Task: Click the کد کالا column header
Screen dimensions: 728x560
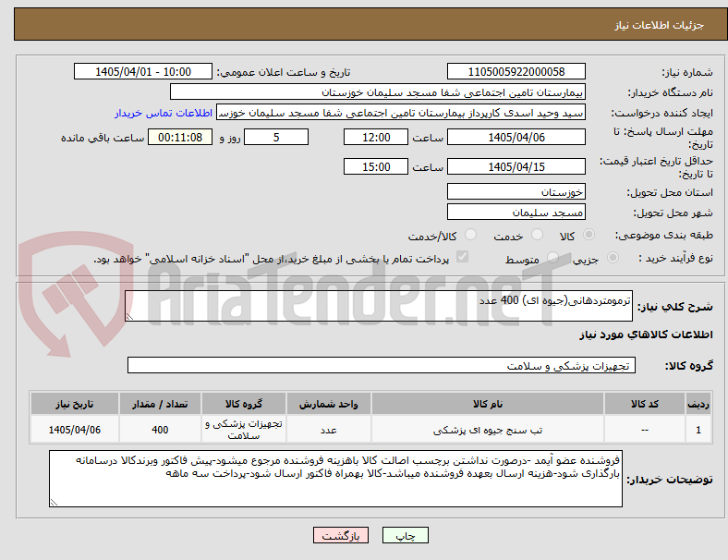Action: [x=645, y=404]
